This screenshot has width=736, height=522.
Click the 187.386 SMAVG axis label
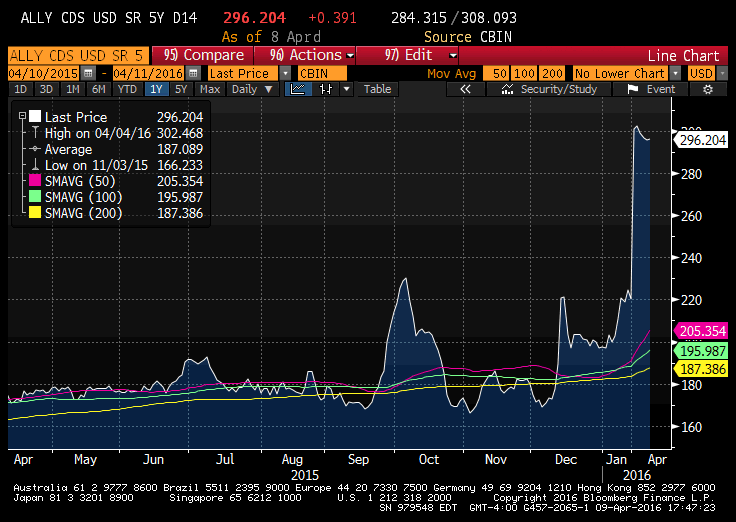(701, 369)
